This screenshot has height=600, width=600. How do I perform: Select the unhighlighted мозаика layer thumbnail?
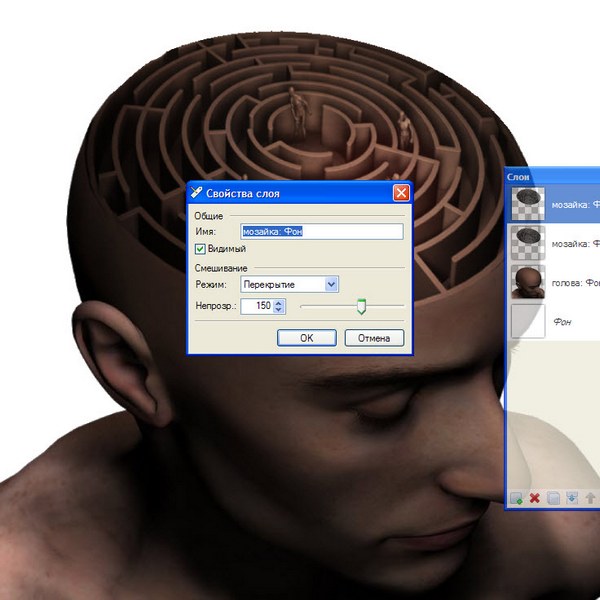(528, 243)
